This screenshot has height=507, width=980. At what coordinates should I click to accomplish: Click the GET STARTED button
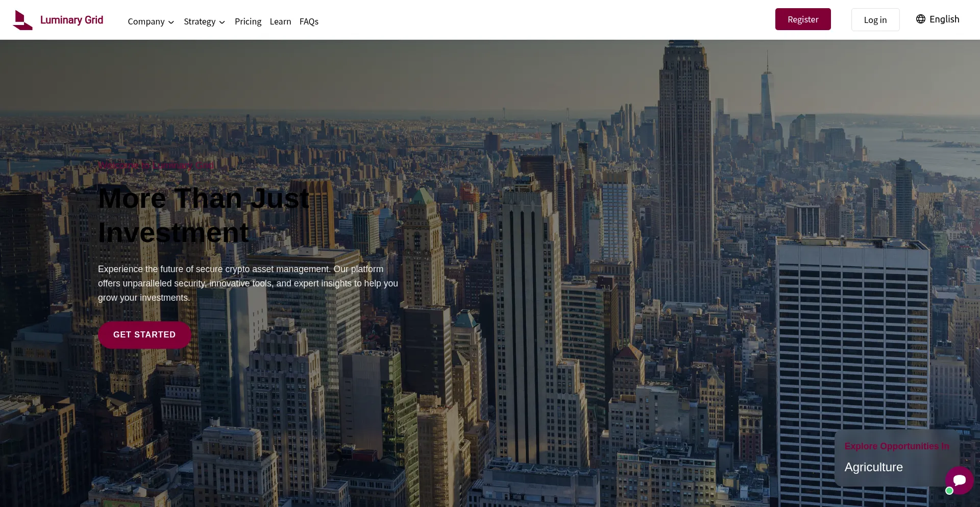point(144,335)
